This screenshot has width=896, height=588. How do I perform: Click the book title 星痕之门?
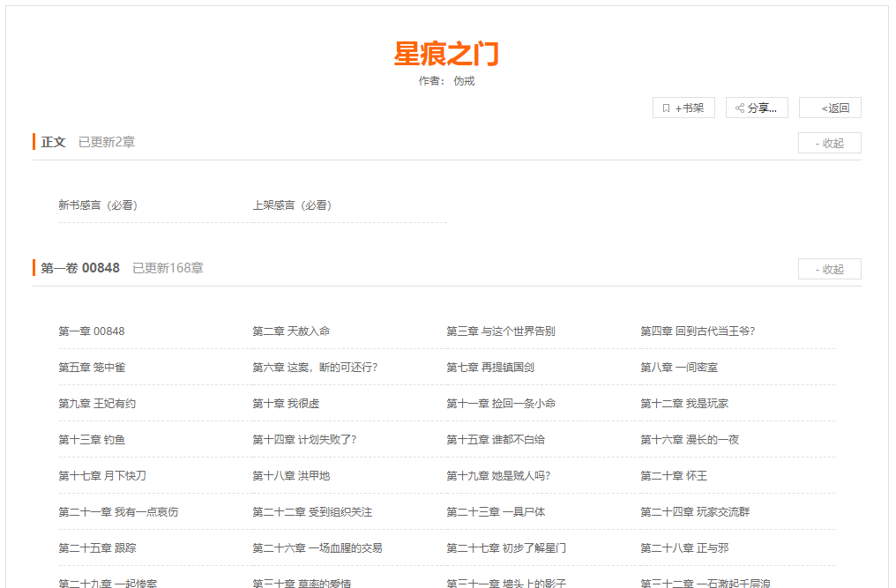[x=447, y=55]
